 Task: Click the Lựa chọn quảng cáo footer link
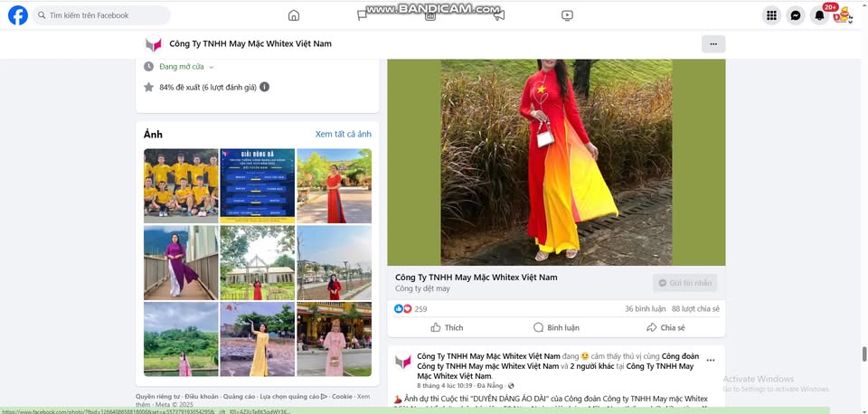293,397
